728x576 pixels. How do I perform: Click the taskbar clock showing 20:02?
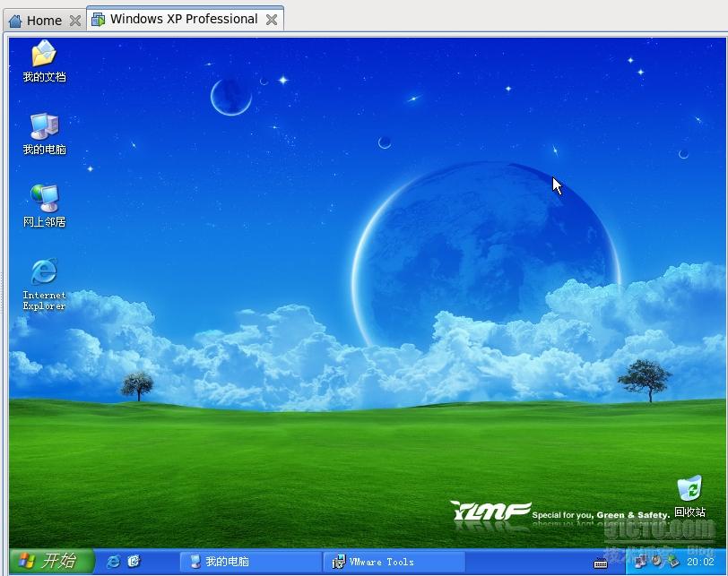point(700,562)
